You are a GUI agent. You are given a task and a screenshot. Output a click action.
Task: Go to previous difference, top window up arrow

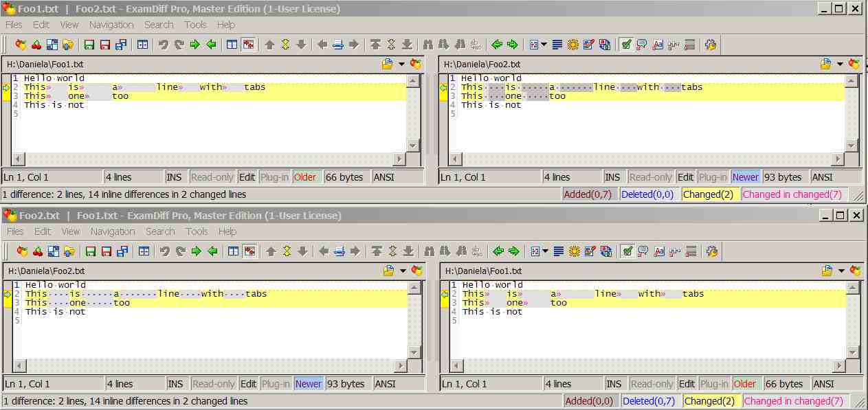point(269,45)
